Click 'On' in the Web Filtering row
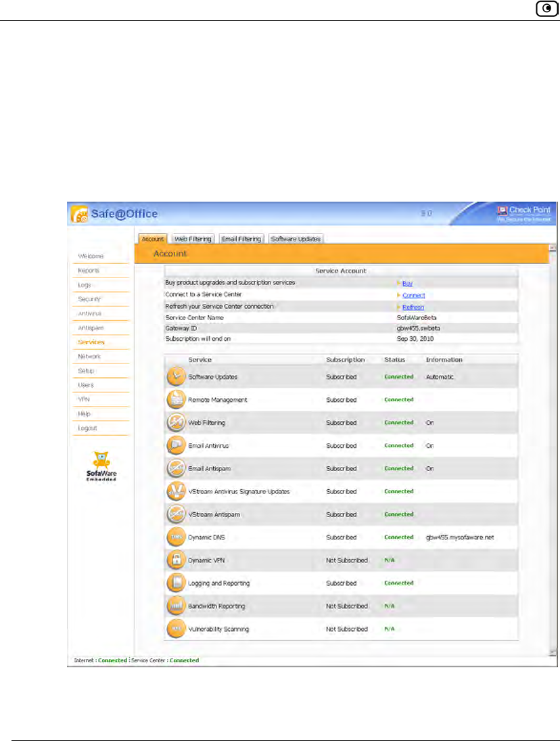This screenshot has width=560, height=741. 429,423
